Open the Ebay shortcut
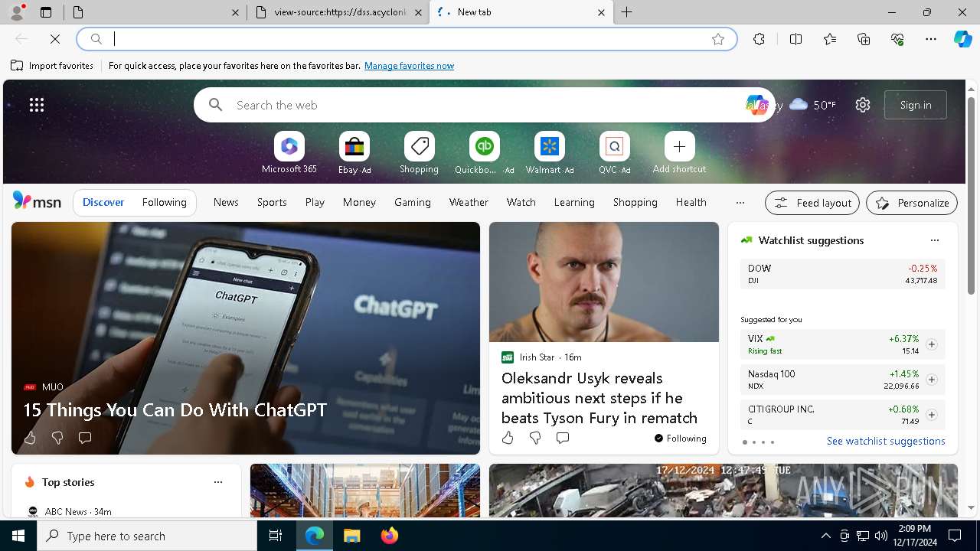This screenshot has height=551, width=980. point(354,153)
